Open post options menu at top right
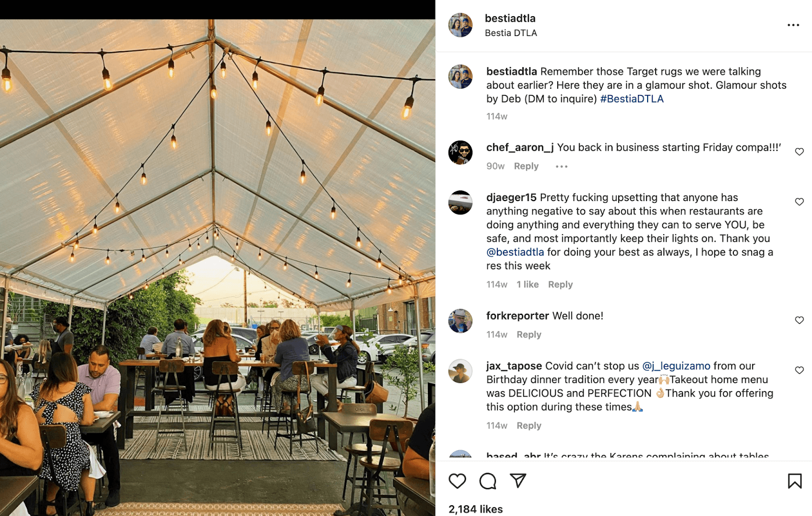 click(793, 25)
